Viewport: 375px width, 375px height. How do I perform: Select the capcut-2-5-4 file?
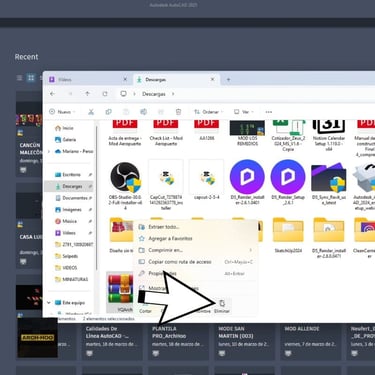(207, 180)
